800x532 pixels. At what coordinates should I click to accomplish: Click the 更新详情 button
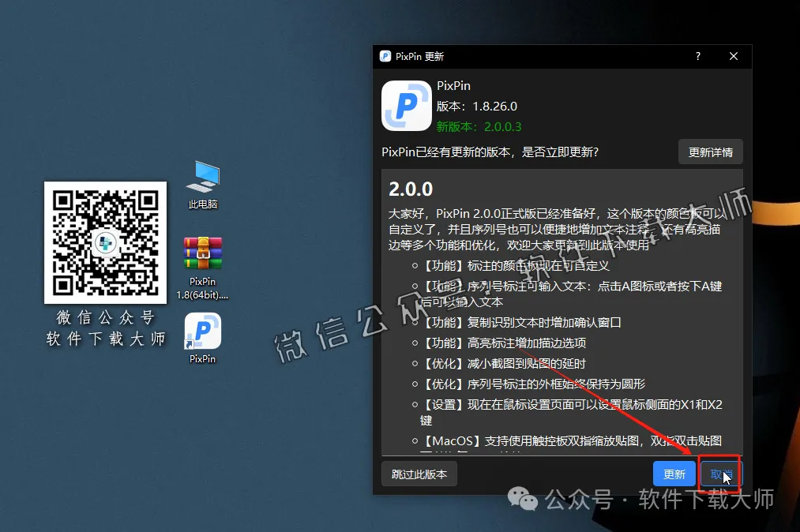tap(710, 152)
